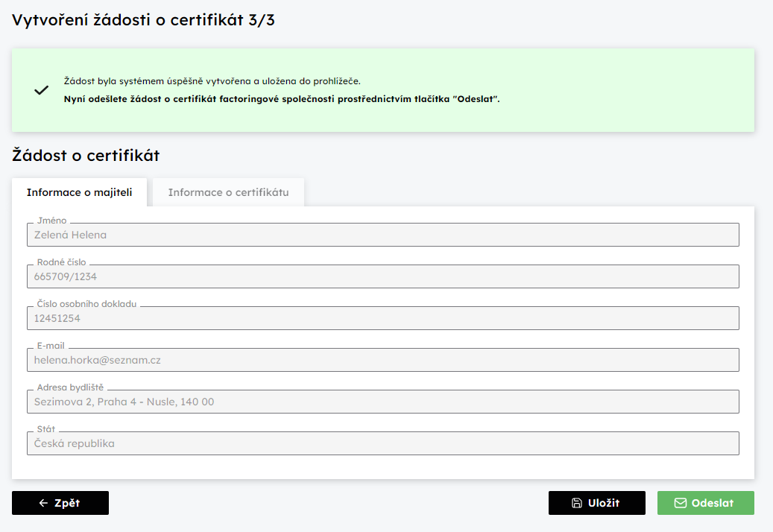The image size is (773, 532).
Task: Switch to the Informace o majiteli tab
Action: tap(79, 192)
